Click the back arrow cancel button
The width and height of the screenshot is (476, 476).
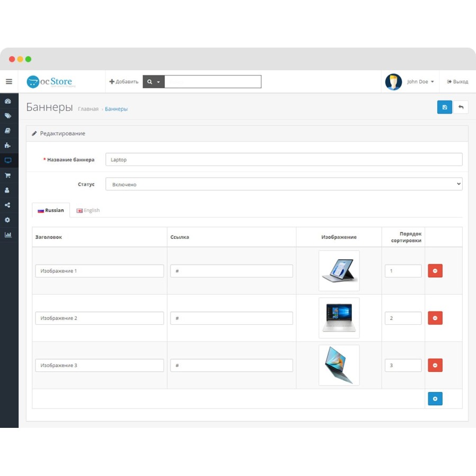[461, 107]
